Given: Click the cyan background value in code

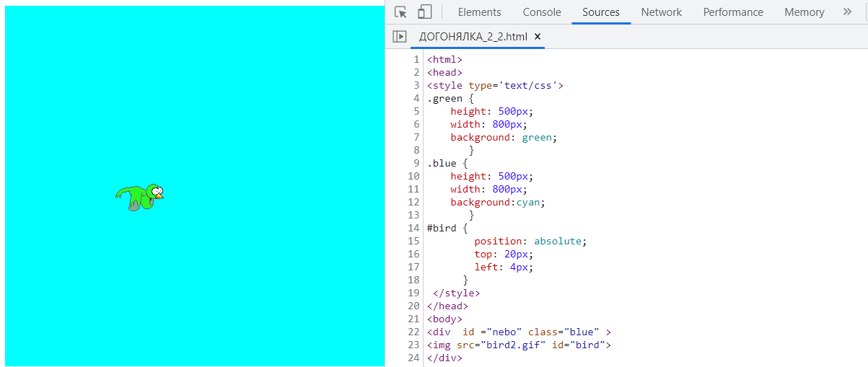Looking at the screenshot, I should pyautogui.click(x=529, y=202).
